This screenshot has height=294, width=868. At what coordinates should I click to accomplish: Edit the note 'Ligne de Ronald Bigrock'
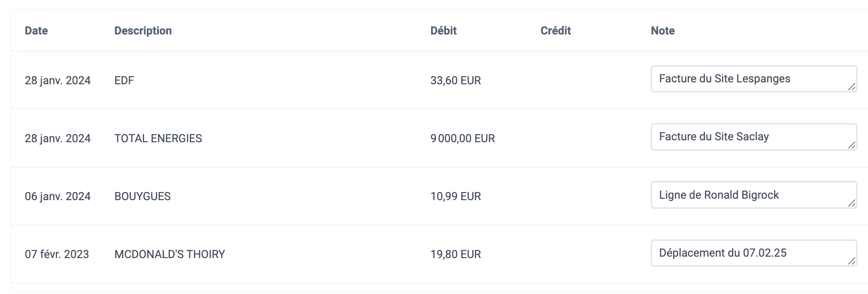pos(754,195)
